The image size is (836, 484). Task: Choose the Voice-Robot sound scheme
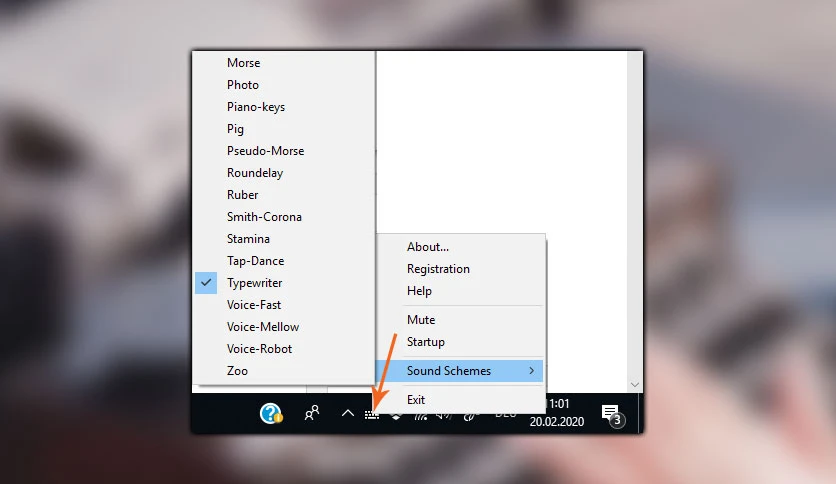click(x=259, y=349)
